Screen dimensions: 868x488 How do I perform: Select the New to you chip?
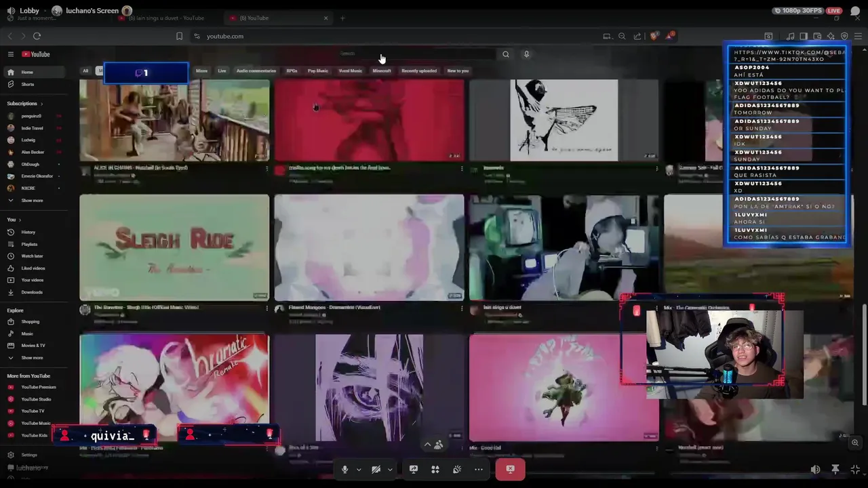pos(458,70)
